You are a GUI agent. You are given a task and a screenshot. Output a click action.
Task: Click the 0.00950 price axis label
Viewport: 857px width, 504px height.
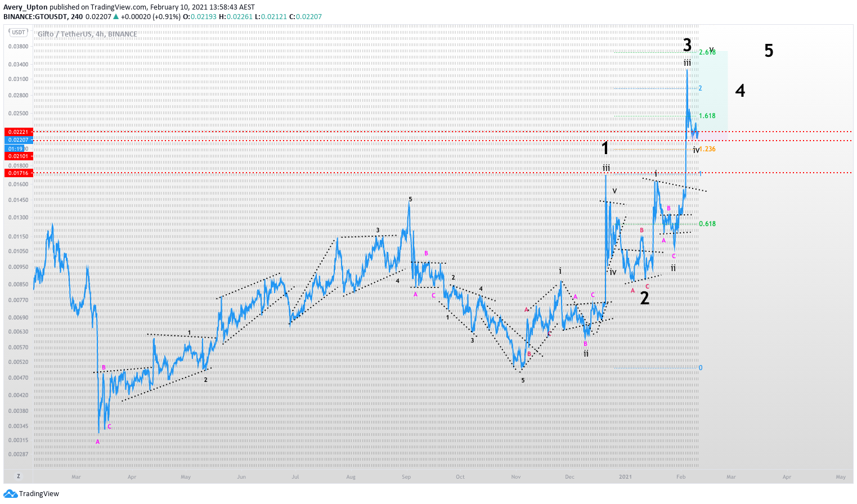click(19, 267)
